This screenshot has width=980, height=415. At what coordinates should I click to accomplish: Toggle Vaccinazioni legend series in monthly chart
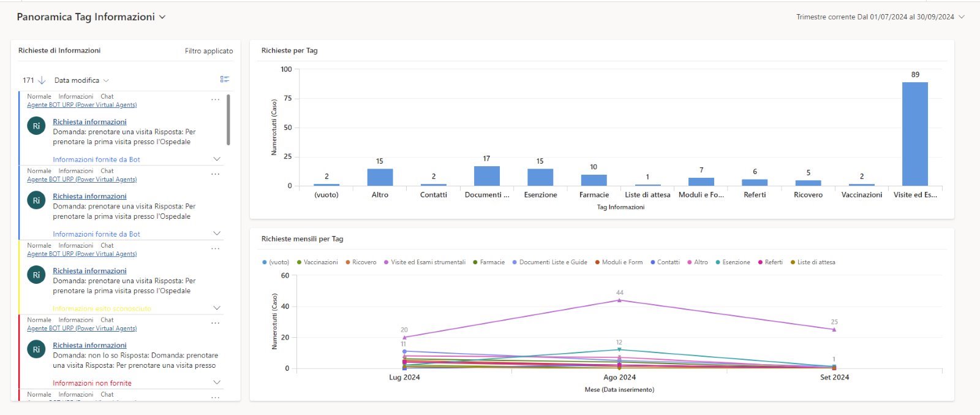point(320,262)
